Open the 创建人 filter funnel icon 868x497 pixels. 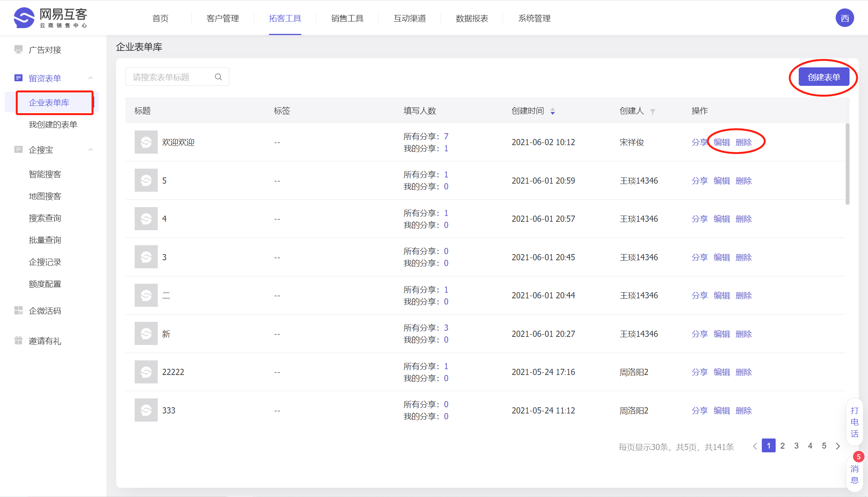(653, 112)
